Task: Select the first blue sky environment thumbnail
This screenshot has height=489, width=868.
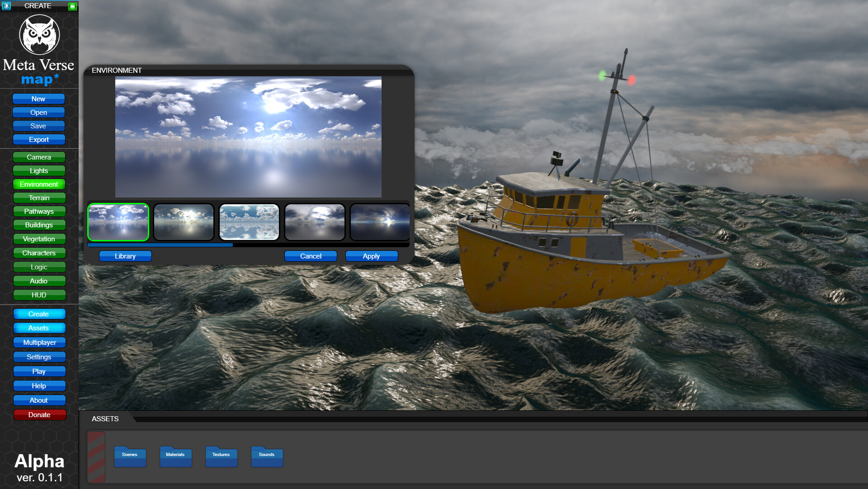Action: (118, 222)
